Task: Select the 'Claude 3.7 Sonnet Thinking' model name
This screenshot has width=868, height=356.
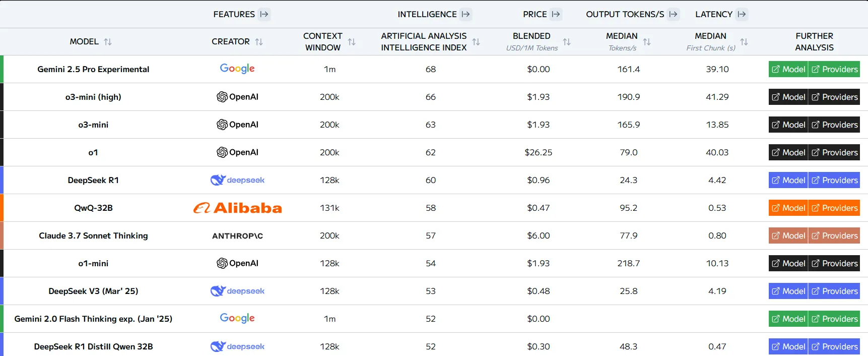Action: (x=93, y=235)
